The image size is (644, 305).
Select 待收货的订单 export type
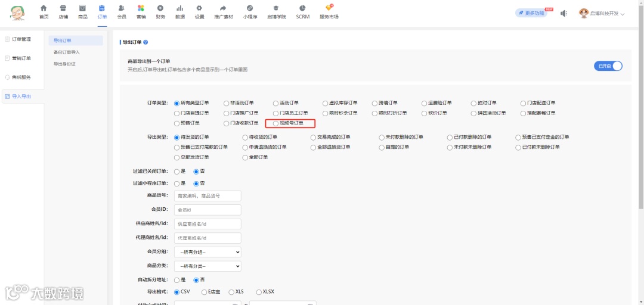point(246,137)
